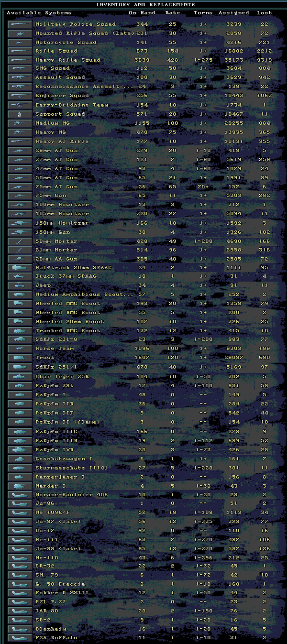Select the Horse Team icon
287x644 pixels.
tap(20, 349)
